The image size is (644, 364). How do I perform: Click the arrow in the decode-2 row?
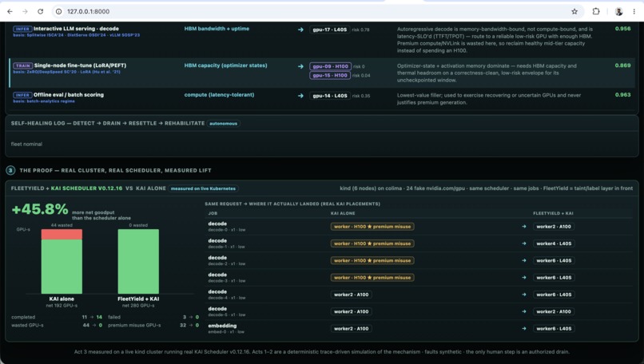click(x=523, y=260)
